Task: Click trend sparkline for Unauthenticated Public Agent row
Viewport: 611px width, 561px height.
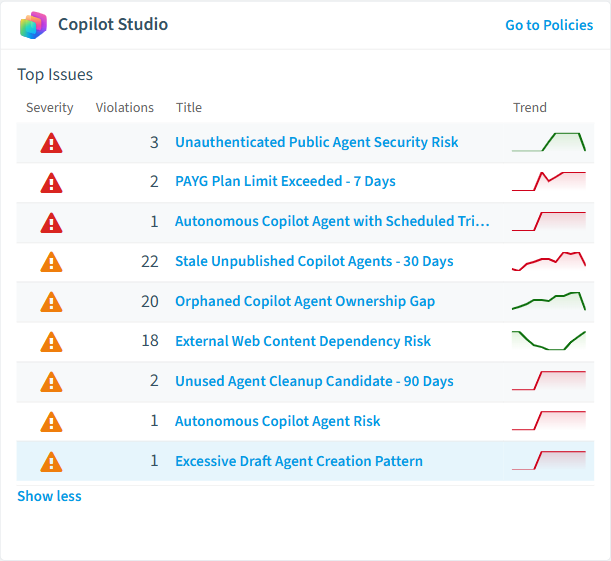Action: click(549, 142)
